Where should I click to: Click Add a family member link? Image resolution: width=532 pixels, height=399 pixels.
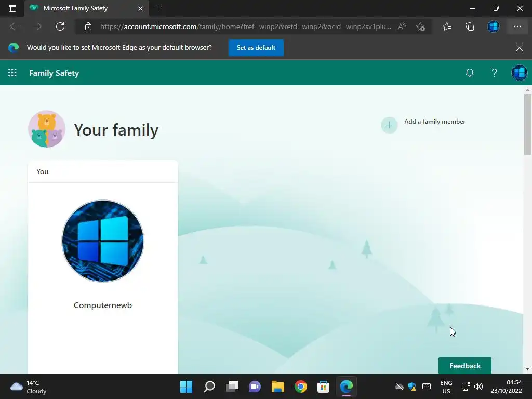435,122
